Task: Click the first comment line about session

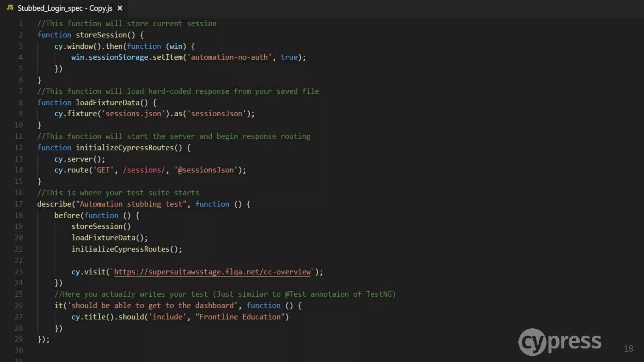Action: click(x=126, y=24)
